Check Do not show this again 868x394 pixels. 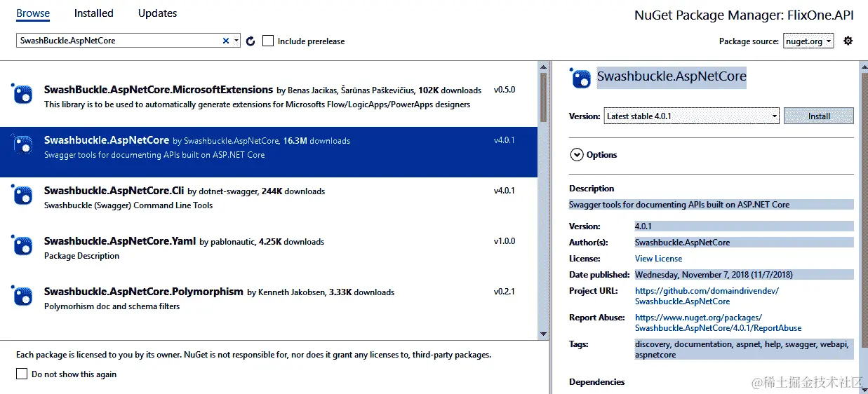pyautogui.click(x=22, y=374)
